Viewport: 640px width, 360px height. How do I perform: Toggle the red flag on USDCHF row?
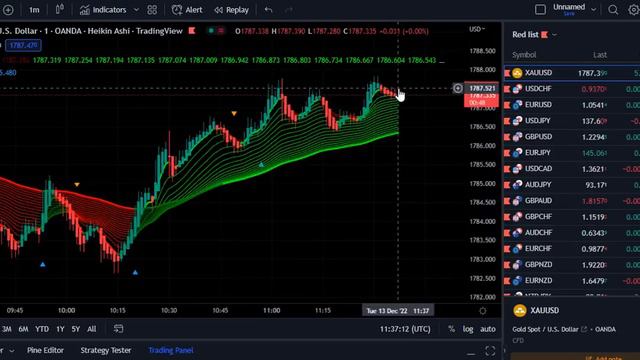pyautogui.click(x=507, y=89)
